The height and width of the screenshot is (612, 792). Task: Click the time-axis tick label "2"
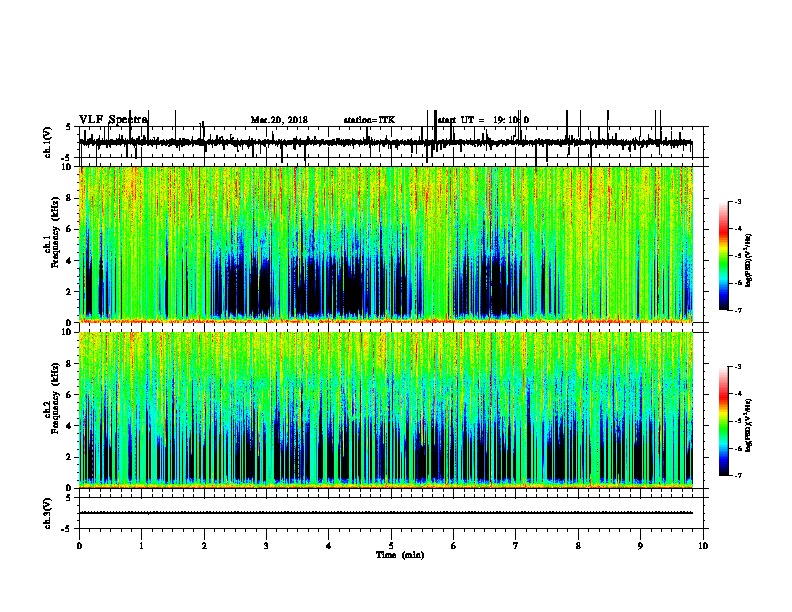[204, 546]
